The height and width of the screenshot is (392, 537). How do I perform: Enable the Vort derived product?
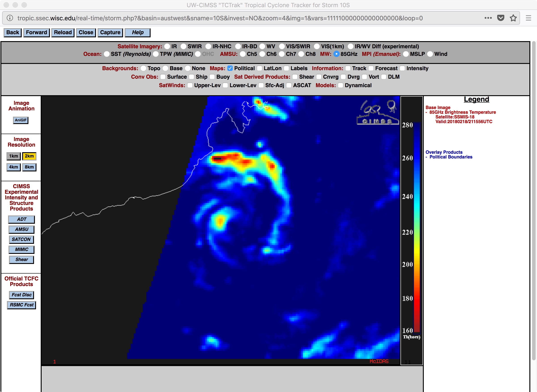point(364,77)
